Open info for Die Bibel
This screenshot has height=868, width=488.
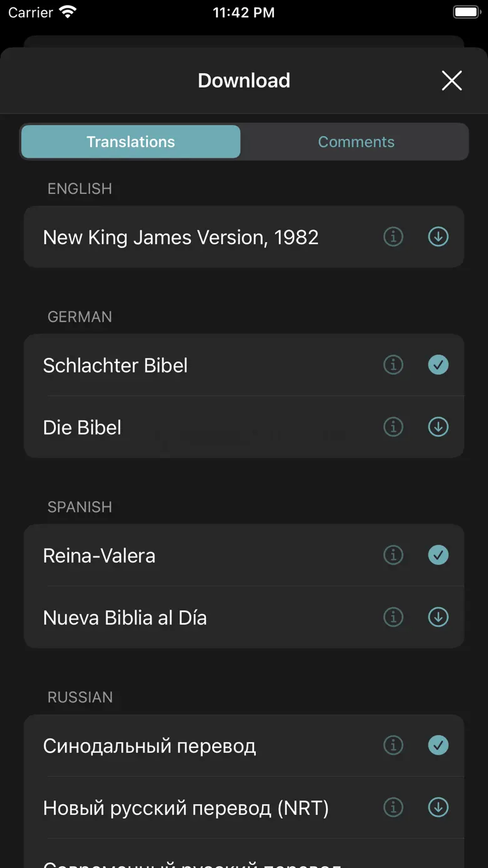click(x=393, y=427)
